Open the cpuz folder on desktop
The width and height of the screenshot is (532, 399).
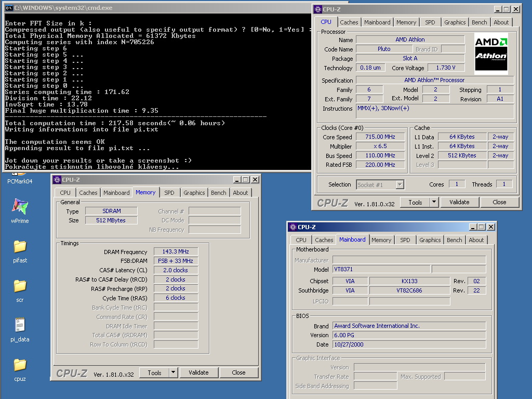20,369
